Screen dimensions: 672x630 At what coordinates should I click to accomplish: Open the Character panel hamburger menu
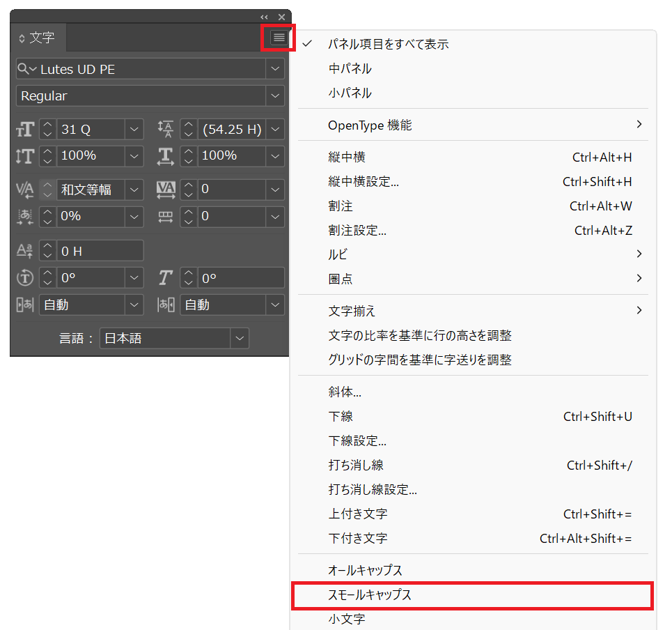(x=279, y=38)
